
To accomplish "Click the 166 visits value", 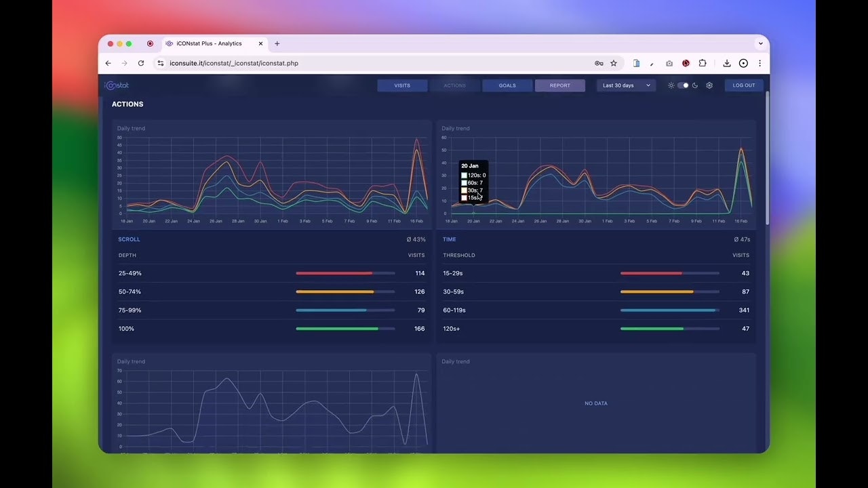I will [420, 329].
